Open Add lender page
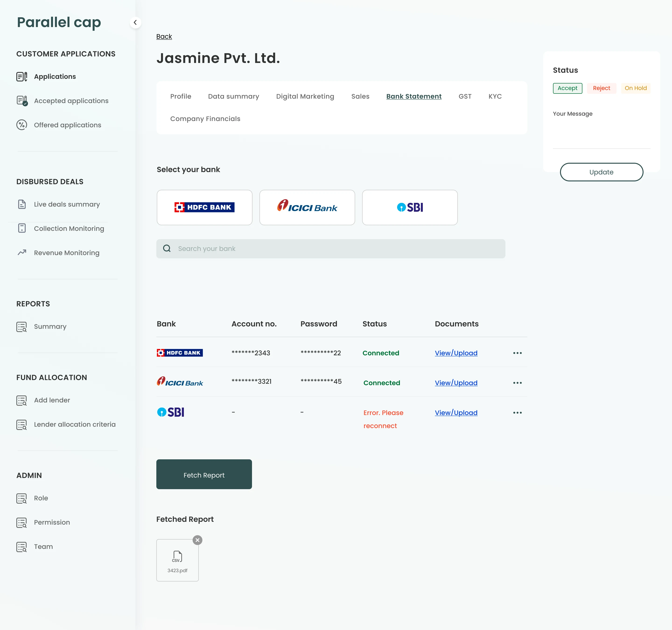The height and width of the screenshot is (630, 672). click(x=52, y=400)
